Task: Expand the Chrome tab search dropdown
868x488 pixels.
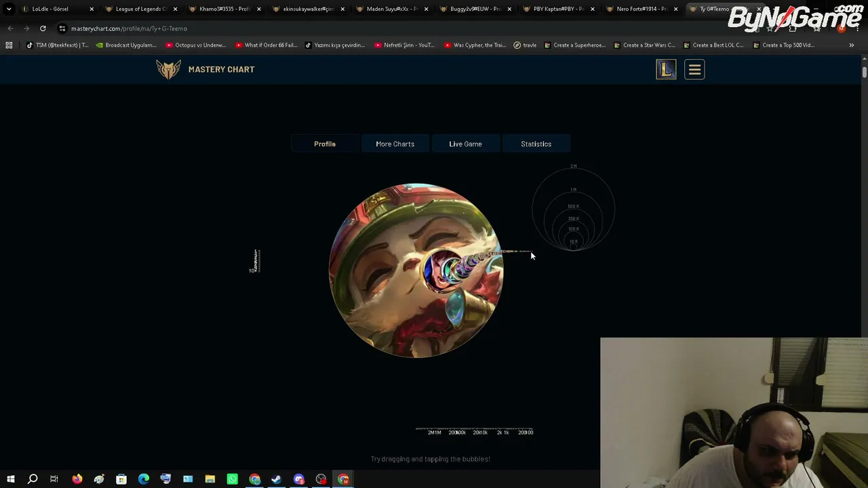Action: point(9,9)
